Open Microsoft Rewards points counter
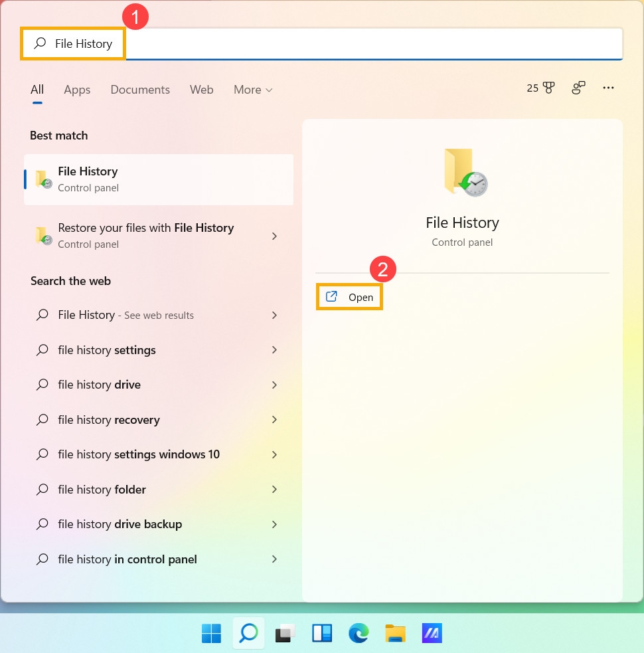This screenshot has height=653, width=644. (x=540, y=88)
